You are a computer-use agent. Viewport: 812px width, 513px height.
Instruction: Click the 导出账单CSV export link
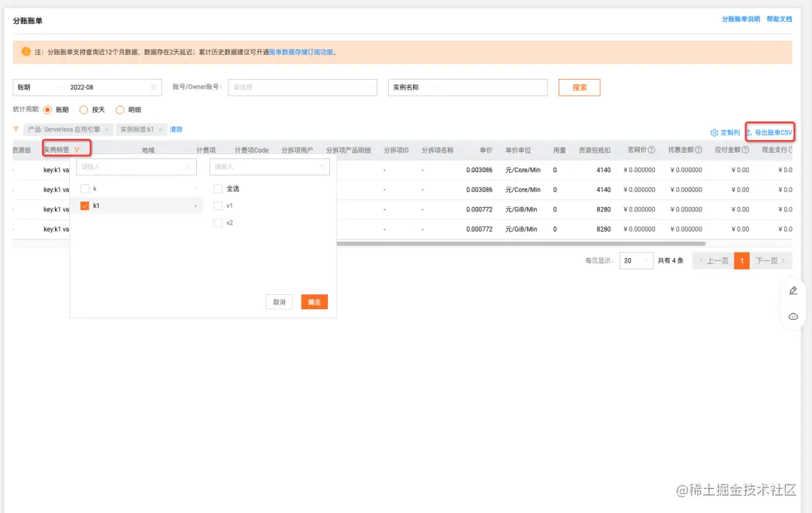point(770,132)
